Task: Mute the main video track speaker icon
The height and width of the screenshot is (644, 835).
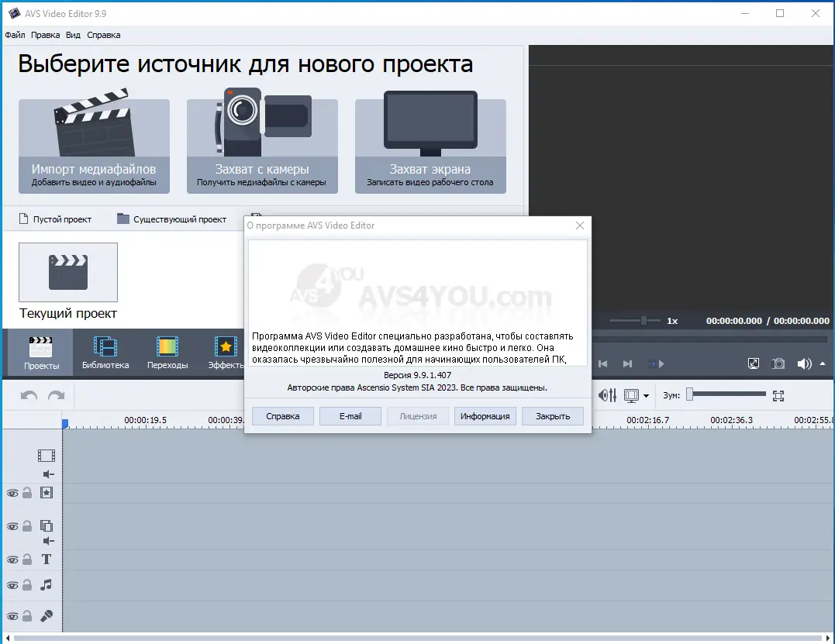Action: [x=47, y=473]
